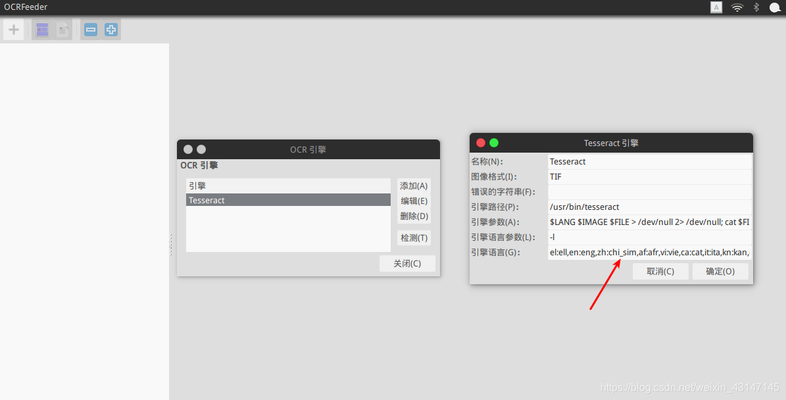The height and width of the screenshot is (400, 786).
Task: Click the 编辑(E) edit engine button
Action: click(x=414, y=201)
